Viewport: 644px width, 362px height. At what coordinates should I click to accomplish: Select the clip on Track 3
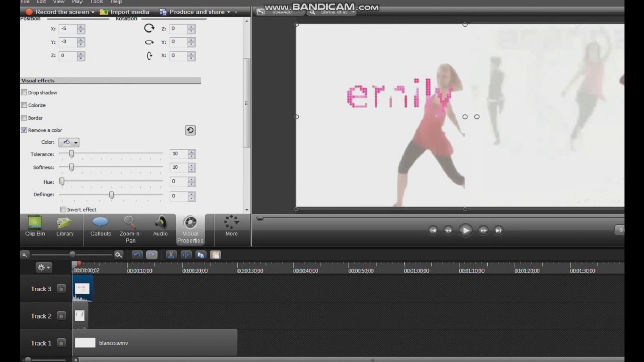coord(83,289)
